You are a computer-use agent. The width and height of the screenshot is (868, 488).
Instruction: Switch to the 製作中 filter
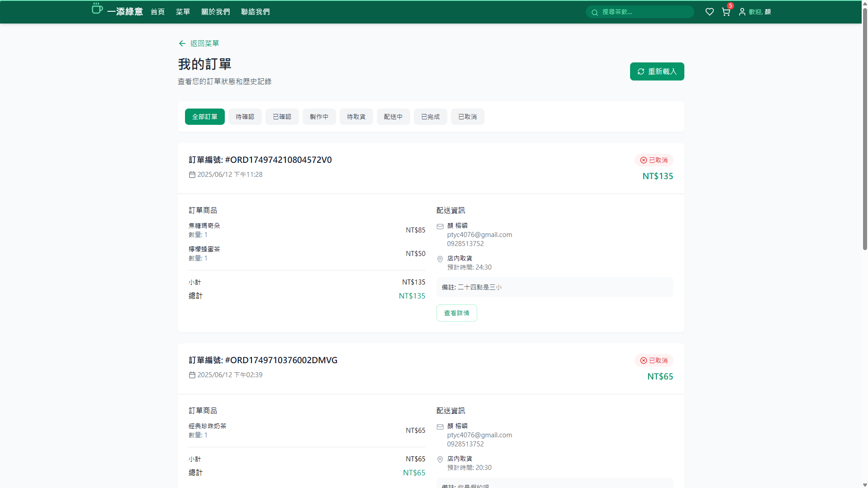319,117
